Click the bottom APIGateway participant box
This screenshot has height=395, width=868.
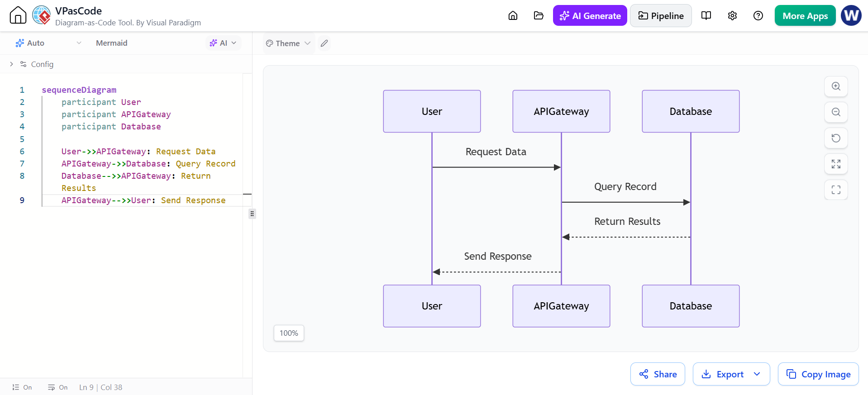(561, 306)
